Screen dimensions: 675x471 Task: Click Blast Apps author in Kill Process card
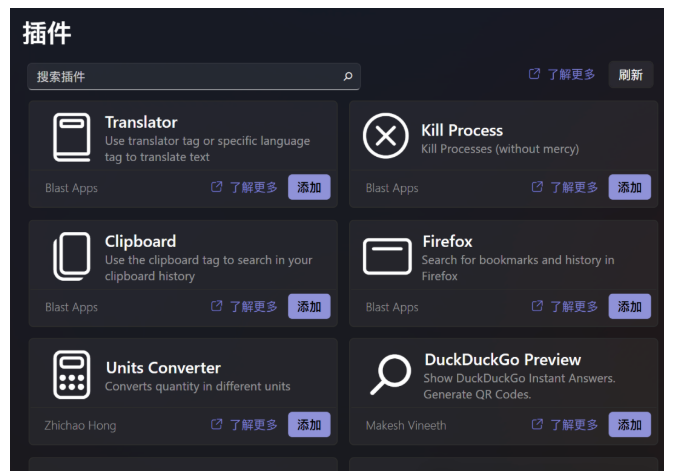[392, 188]
